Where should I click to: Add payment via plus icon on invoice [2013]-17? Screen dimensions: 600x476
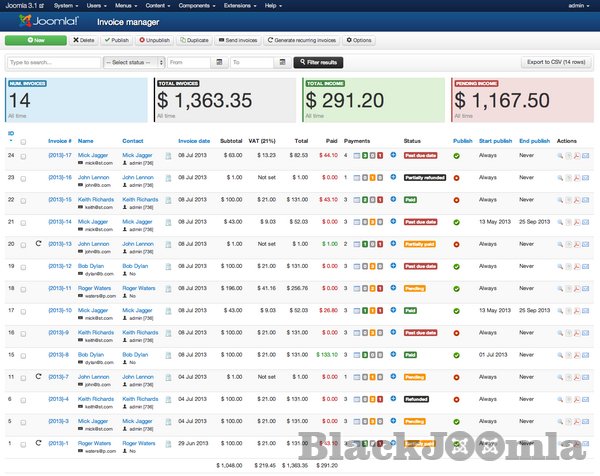(393, 155)
